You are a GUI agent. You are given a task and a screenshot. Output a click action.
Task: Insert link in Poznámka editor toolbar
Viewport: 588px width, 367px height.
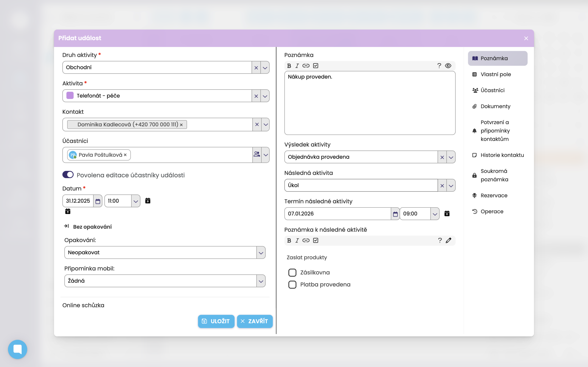306,66
